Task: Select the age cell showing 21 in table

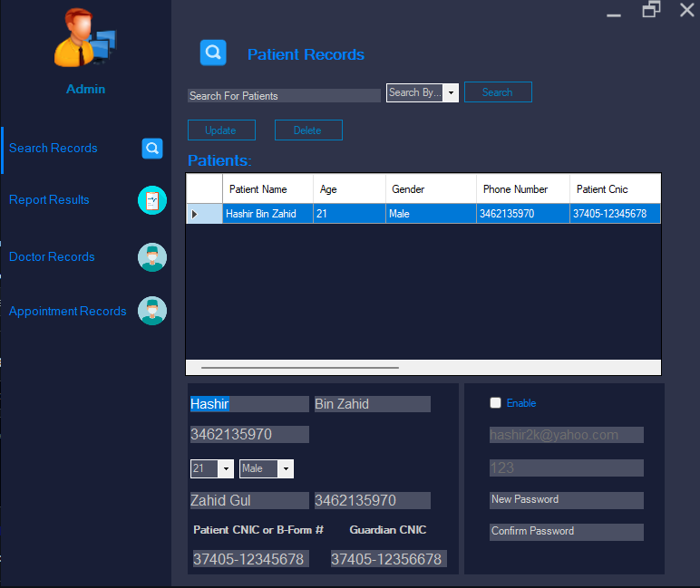Action: pyautogui.click(x=350, y=214)
